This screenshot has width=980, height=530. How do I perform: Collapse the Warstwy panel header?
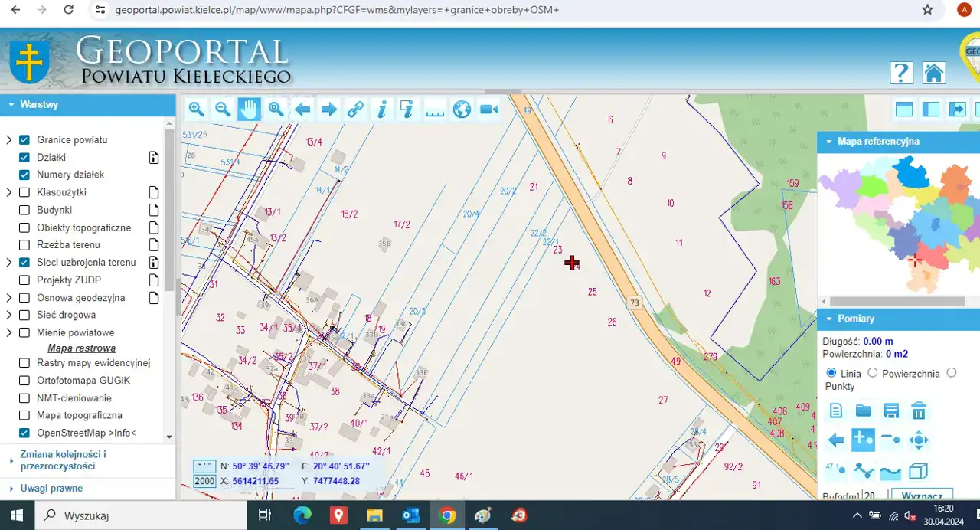click(x=38, y=105)
